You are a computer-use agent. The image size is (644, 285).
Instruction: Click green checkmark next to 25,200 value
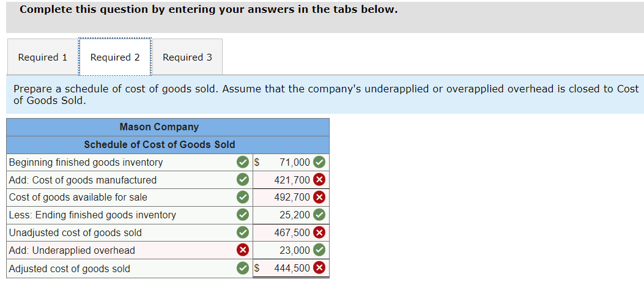click(x=319, y=215)
